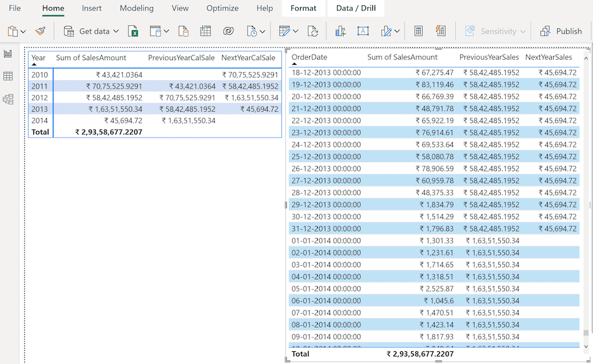Screen dimensions: 593x364
Task: Add a text box from the toolbar
Action: (x=363, y=31)
